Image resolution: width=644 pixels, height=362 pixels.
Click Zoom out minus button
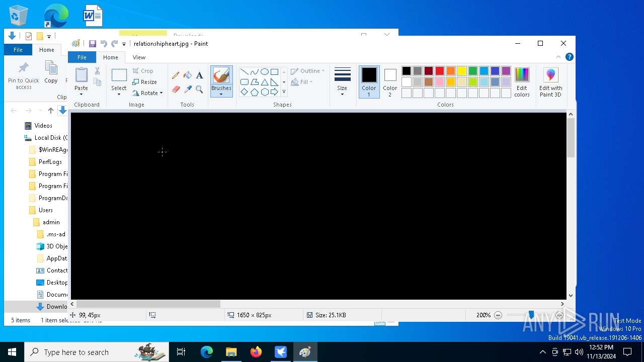498,315
